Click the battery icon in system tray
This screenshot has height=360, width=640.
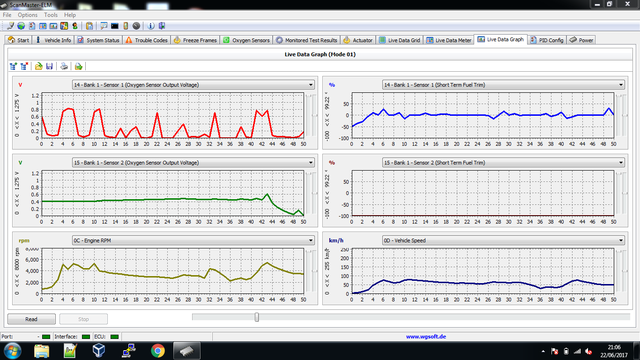(x=566, y=351)
